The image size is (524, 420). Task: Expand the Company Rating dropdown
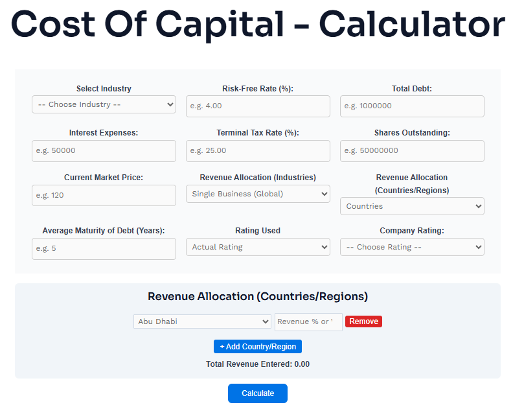[x=412, y=247]
